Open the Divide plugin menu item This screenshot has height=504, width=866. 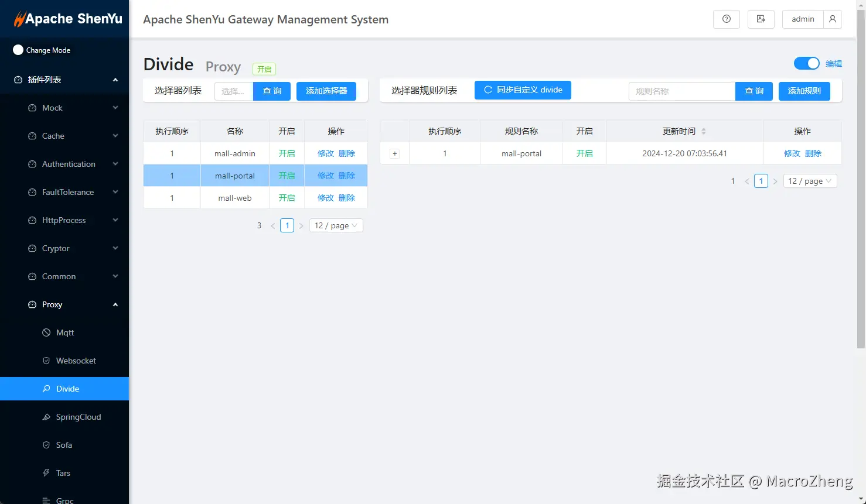(x=64, y=389)
